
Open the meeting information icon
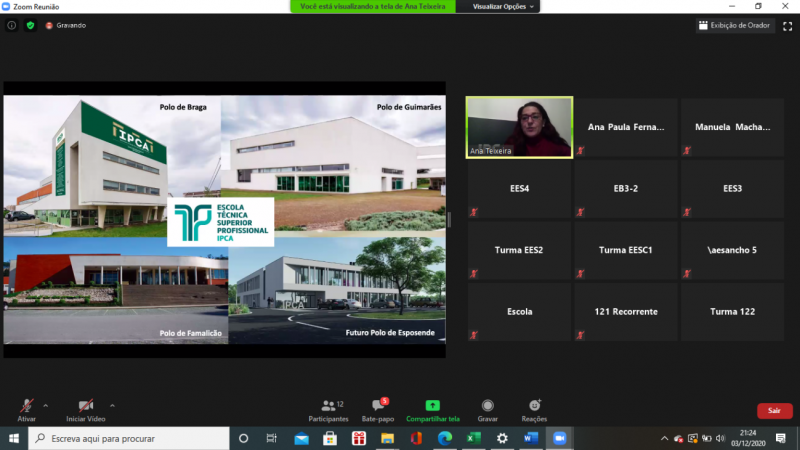11,25
